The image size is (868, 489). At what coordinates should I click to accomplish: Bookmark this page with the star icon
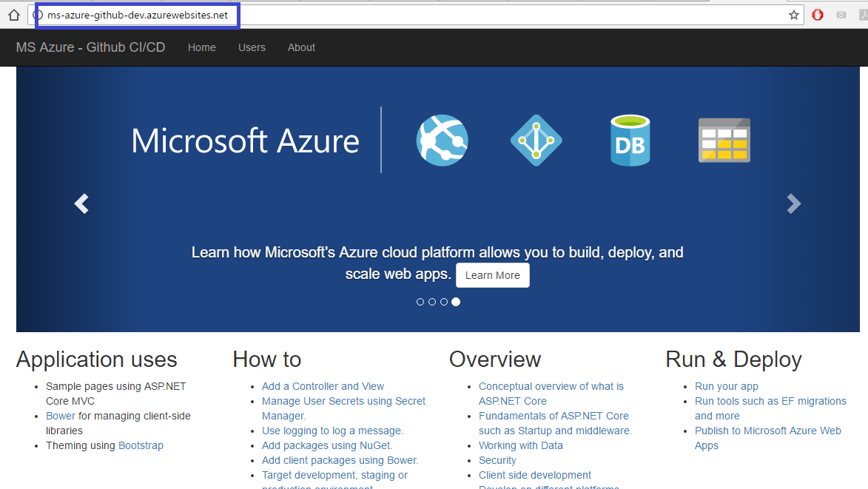point(794,15)
